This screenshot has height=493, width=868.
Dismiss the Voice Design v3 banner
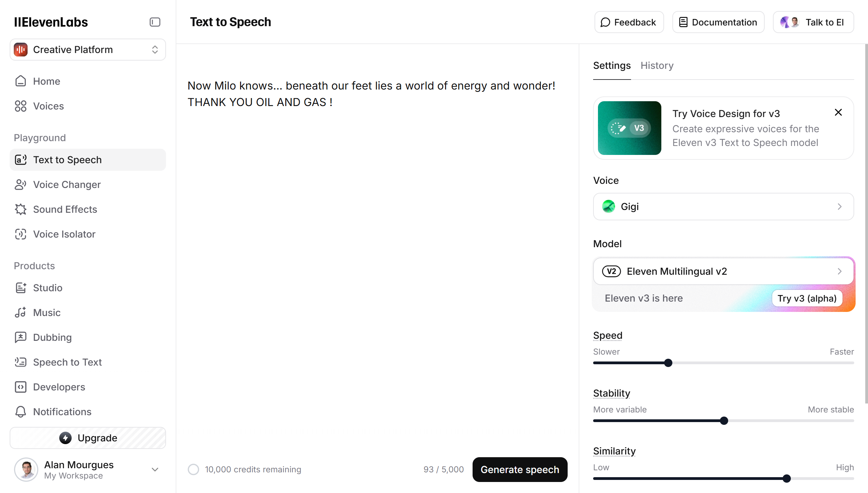[x=838, y=113]
